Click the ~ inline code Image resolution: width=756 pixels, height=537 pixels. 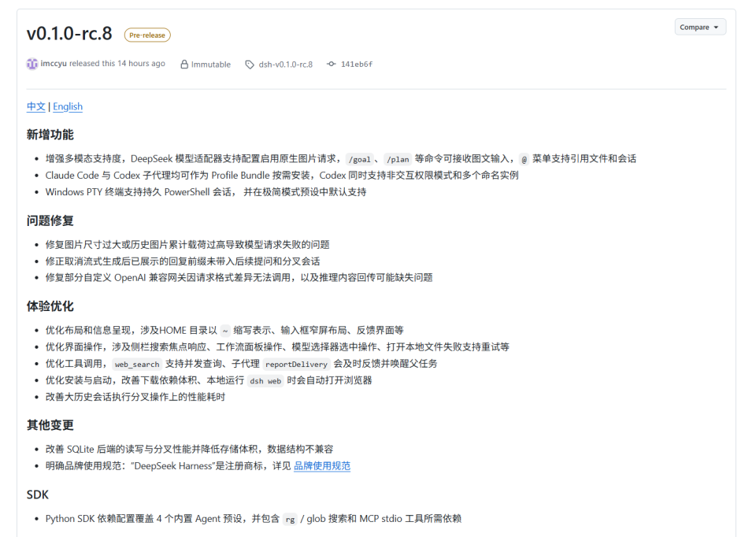[225, 331]
